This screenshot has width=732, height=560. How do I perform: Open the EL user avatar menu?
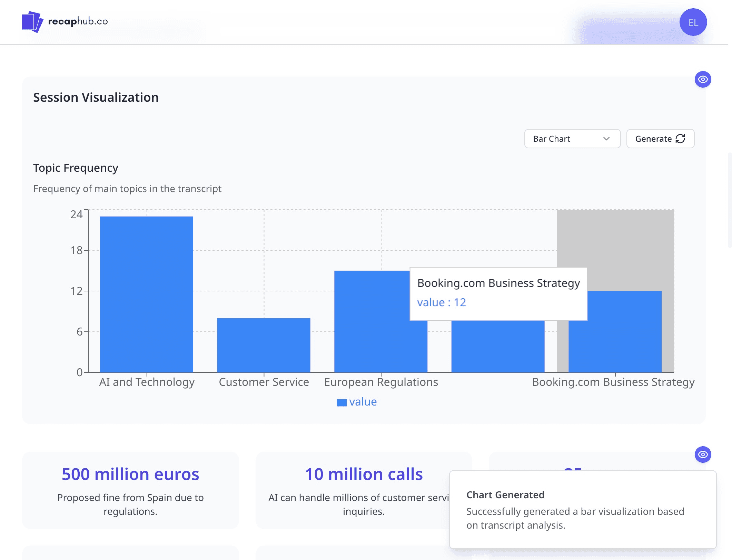(x=693, y=22)
